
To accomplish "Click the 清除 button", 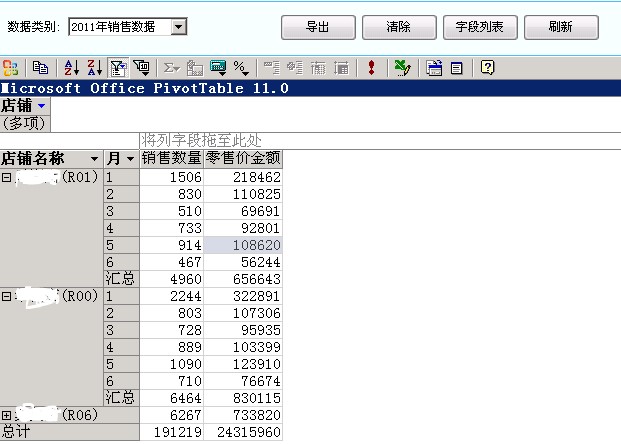I will (x=399, y=27).
